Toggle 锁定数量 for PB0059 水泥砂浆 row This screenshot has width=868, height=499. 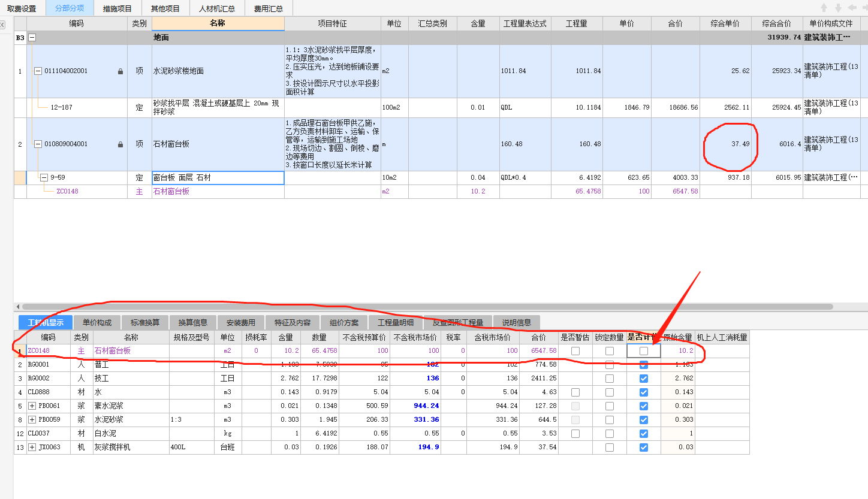[610, 420]
